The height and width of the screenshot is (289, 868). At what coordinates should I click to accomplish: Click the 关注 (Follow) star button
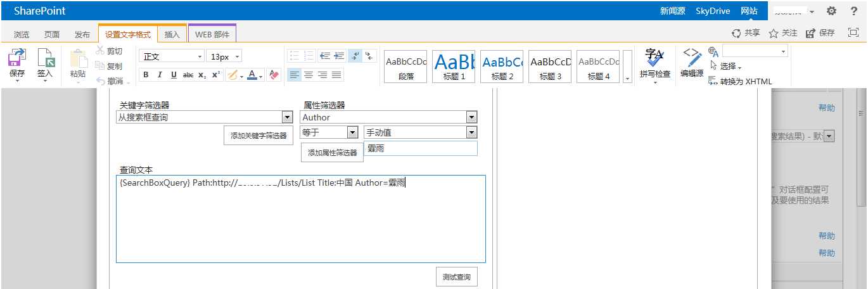click(x=783, y=33)
